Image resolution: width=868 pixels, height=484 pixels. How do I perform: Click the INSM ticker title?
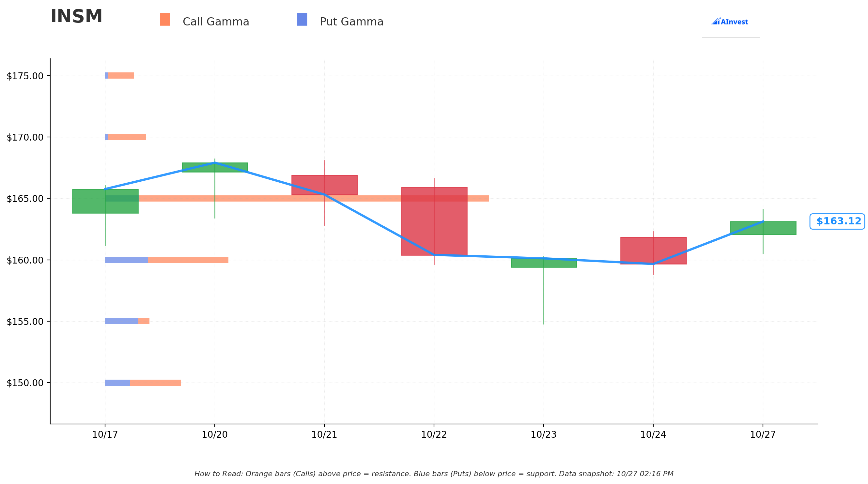point(76,17)
